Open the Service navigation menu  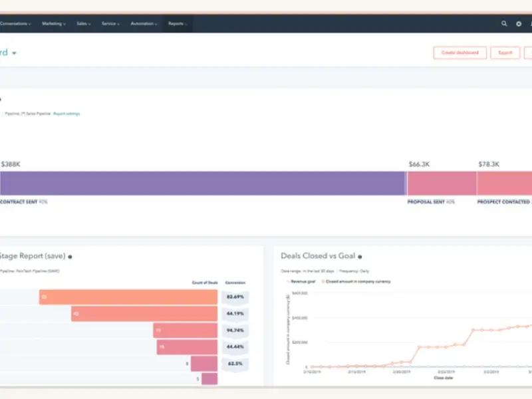pos(110,23)
